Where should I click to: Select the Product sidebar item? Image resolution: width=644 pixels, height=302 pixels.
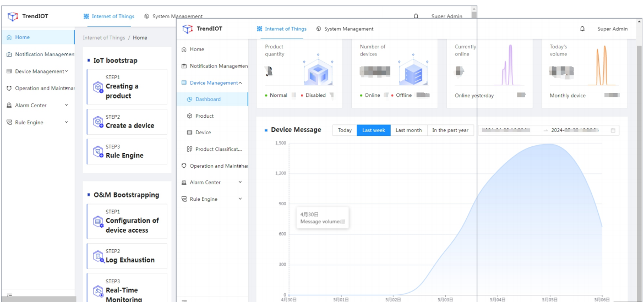pos(204,116)
